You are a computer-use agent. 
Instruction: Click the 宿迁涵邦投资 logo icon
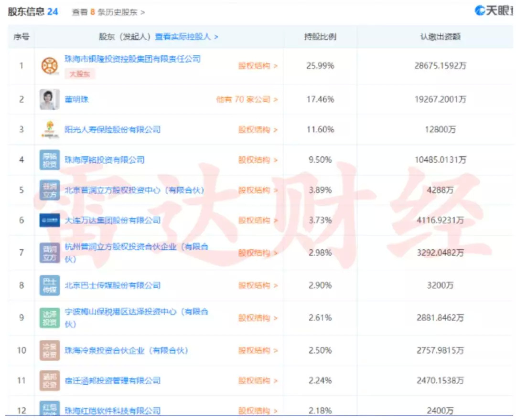tap(49, 380)
